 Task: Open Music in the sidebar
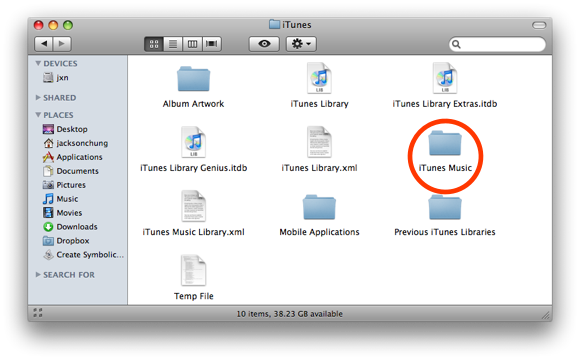[61, 199]
